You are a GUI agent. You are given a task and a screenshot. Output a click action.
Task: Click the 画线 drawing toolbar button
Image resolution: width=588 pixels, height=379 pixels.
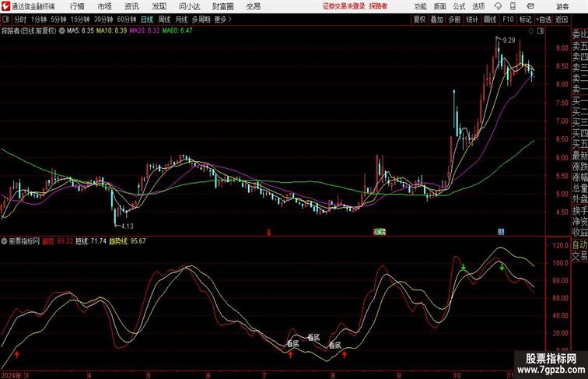coord(490,19)
